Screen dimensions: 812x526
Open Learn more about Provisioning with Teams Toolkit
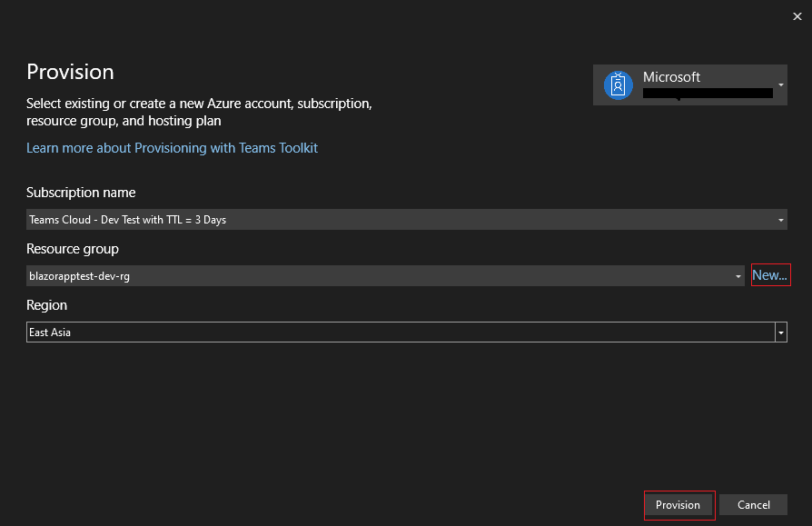click(172, 148)
